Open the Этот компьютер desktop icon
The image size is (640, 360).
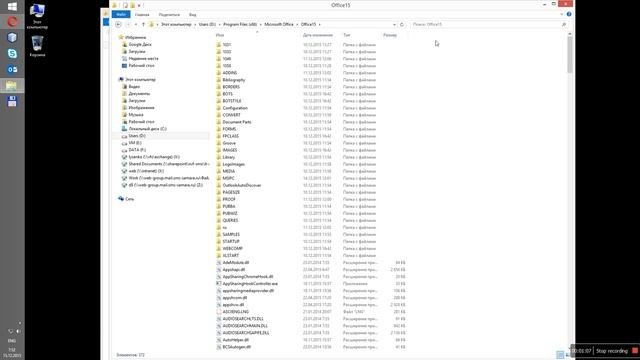[x=37, y=16]
